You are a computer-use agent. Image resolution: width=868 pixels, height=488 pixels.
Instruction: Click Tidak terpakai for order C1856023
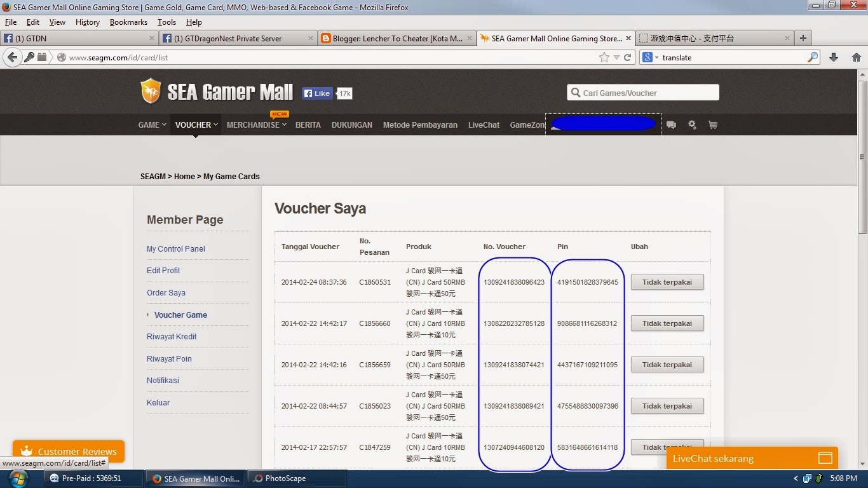(667, 406)
